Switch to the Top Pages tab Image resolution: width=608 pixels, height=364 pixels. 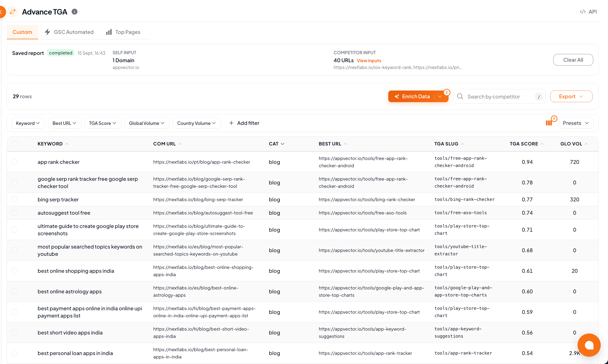point(123,32)
